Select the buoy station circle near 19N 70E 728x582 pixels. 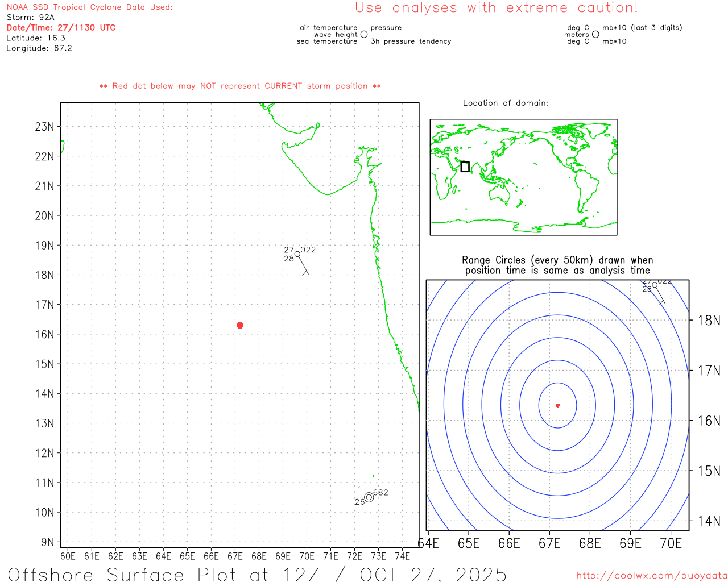point(297,254)
